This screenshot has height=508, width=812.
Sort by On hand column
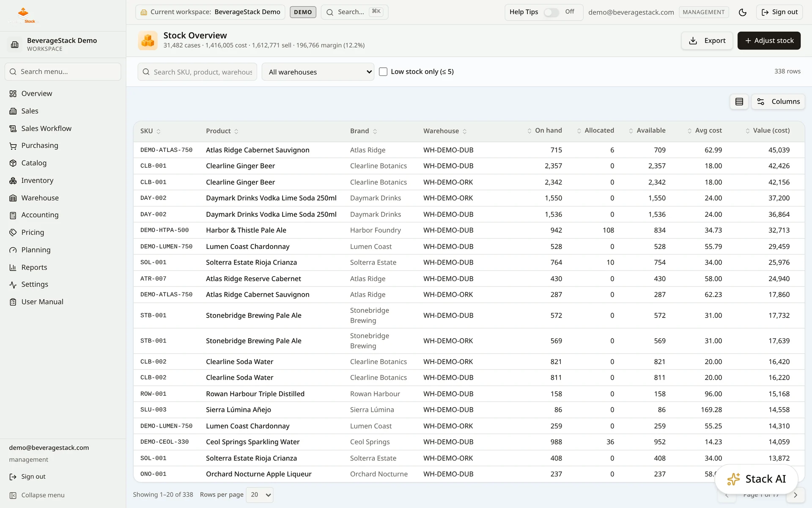tap(545, 131)
